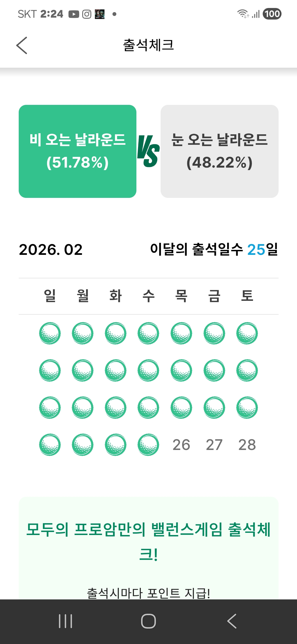Tap the YouTube notification icon in status bar
Screen dimensions: 297x644
(74, 14)
